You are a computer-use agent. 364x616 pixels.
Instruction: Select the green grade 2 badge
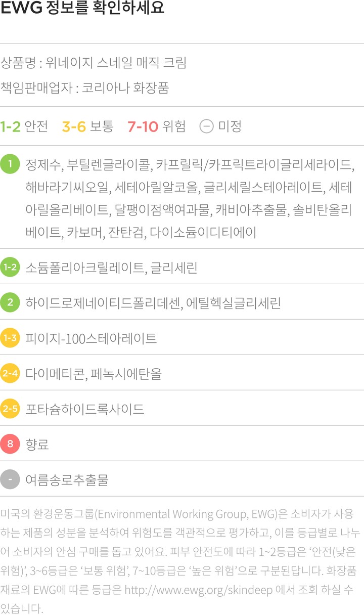point(10,303)
